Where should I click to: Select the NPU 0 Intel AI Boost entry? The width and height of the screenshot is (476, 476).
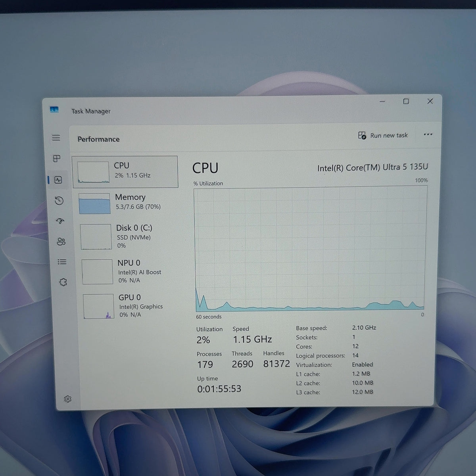pos(129,272)
